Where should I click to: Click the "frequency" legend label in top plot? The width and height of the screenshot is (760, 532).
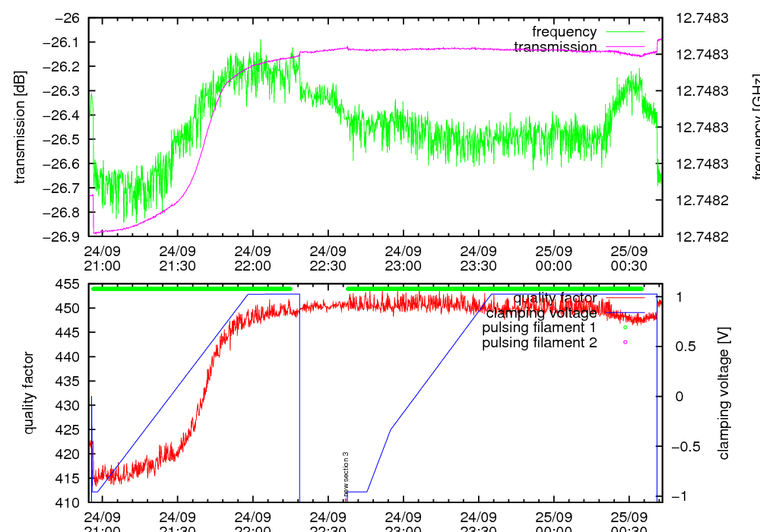564,32
